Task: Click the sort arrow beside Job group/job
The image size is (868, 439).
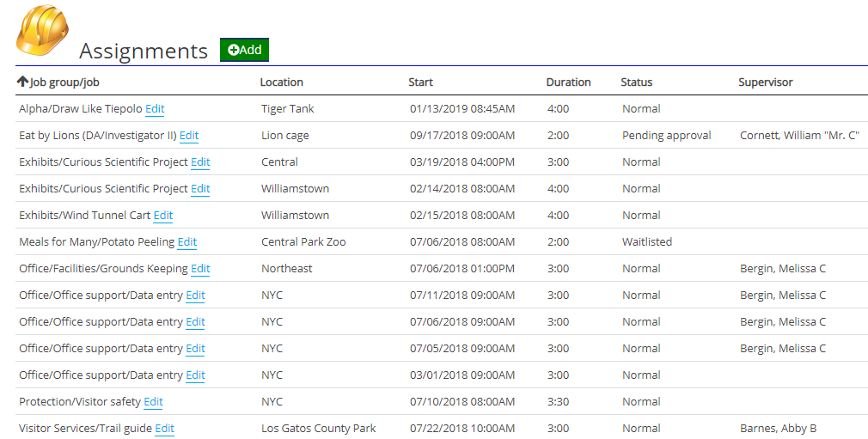Action: 23,82
